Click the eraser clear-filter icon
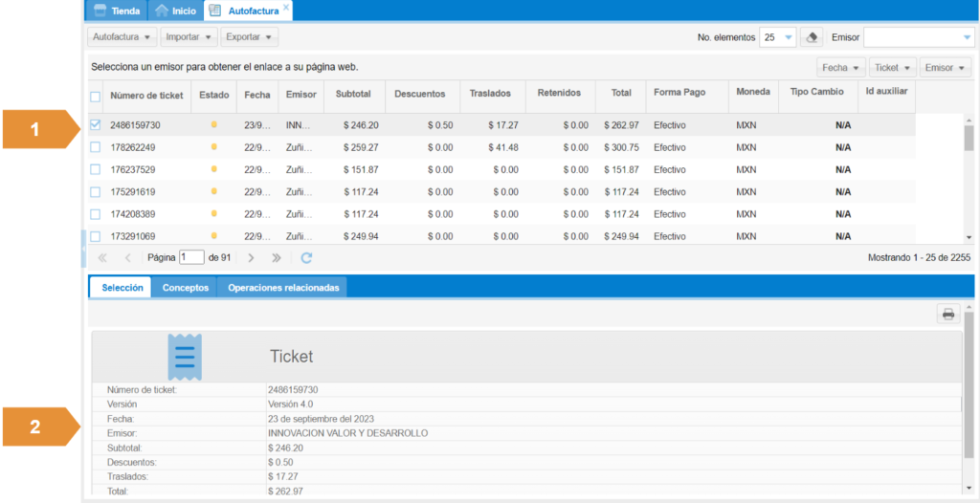 811,37
